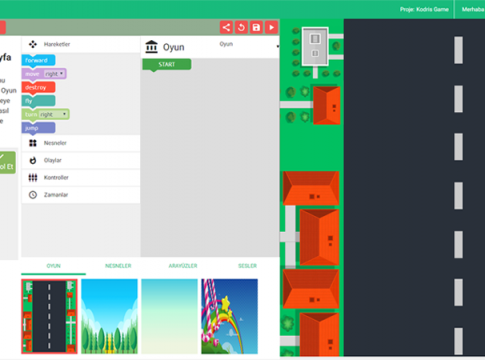Choose the candy rainbow background thumbnail
This screenshot has width=485, height=360.
[x=229, y=316]
